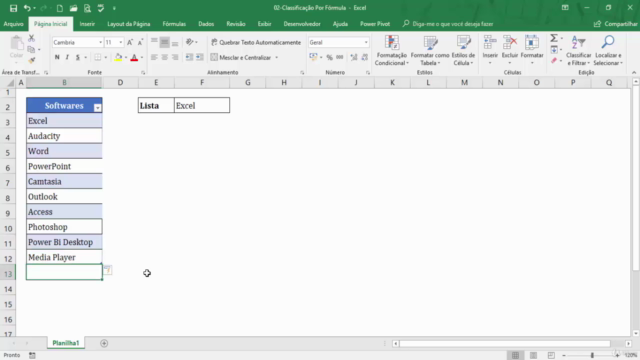Open Softwares column filter dropdown
Image resolution: width=640 pixels, height=360 pixels.
(x=98, y=108)
